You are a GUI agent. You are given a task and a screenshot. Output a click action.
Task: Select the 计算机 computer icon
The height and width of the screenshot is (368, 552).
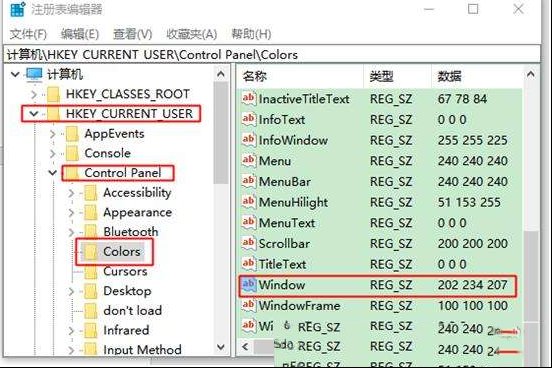[x=34, y=74]
